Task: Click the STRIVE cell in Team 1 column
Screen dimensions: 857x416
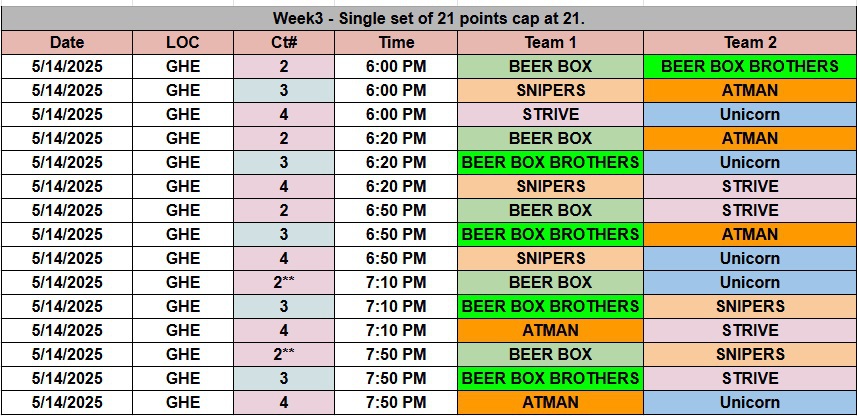Action: pos(550,115)
